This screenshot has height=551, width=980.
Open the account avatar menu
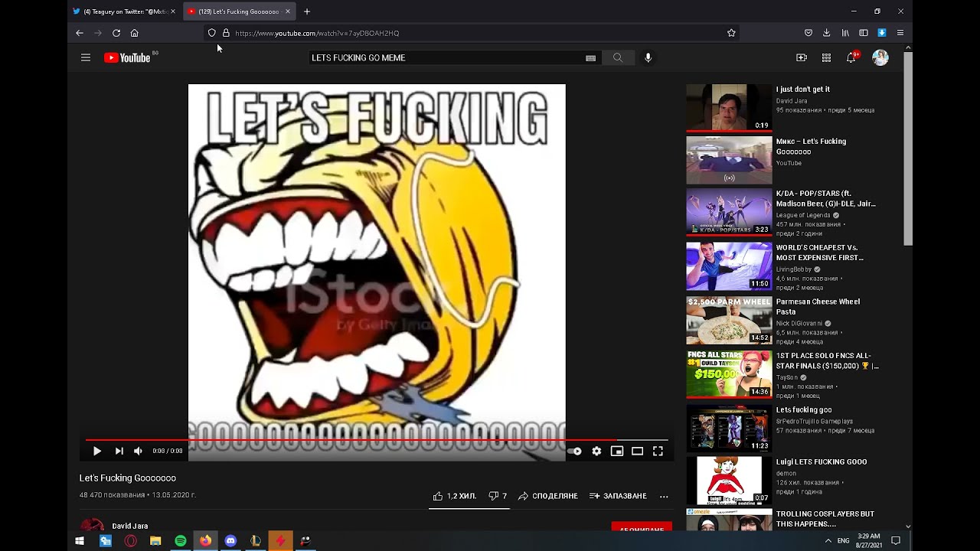[880, 57]
